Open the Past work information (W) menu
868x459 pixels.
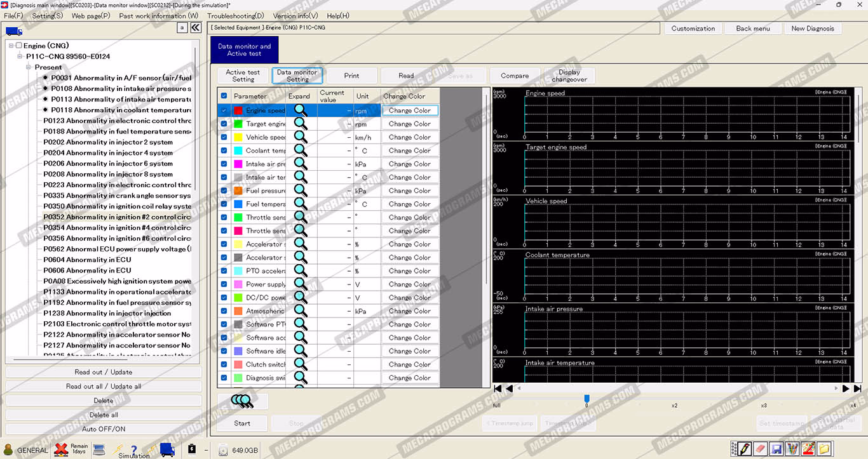click(158, 16)
